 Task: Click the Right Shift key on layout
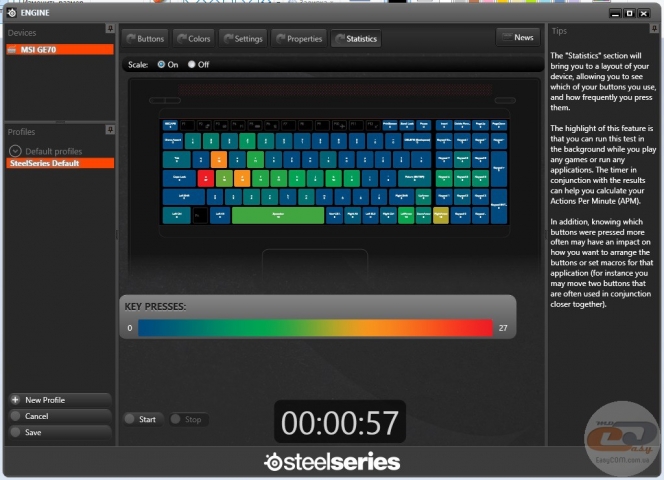(401, 197)
